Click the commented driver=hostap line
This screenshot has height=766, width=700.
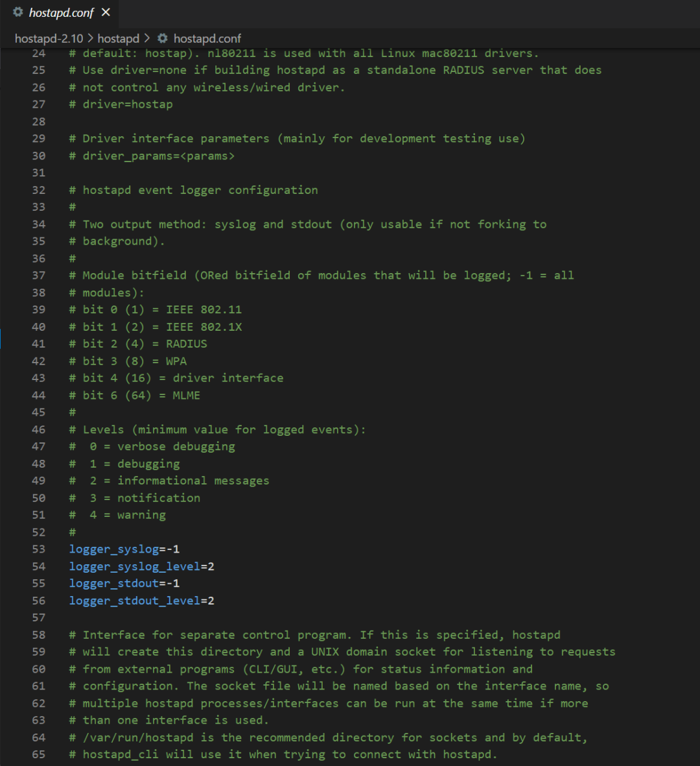[x=128, y=104]
